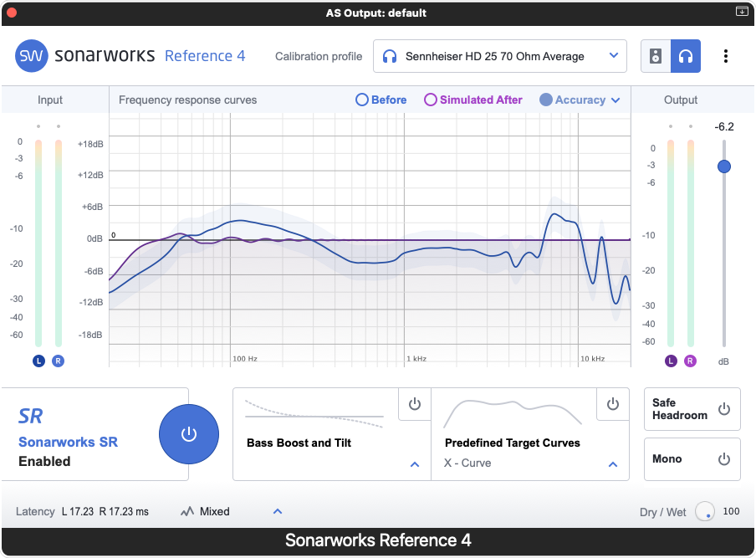The height and width of the screenshot is (558, 756).
Task: Click the X-Curve target curve preview
Action: coord(513,412)
